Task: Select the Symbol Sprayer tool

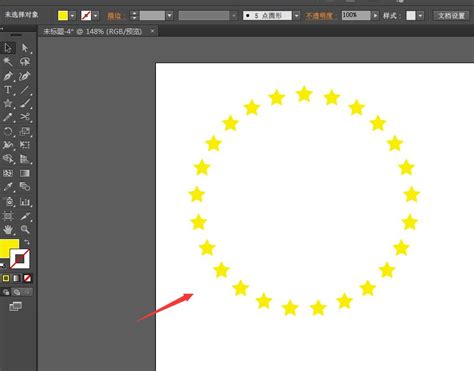Action: 8,201
